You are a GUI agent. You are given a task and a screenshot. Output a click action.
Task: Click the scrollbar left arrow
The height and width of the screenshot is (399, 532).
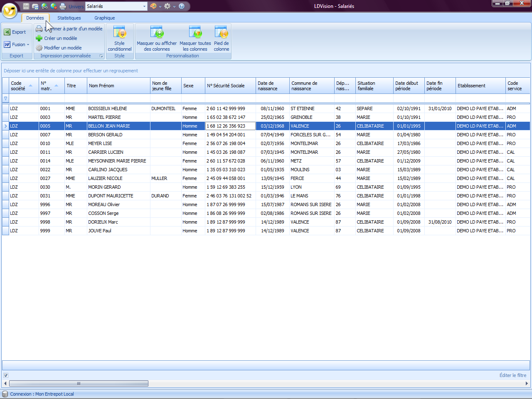click(5, 384)
